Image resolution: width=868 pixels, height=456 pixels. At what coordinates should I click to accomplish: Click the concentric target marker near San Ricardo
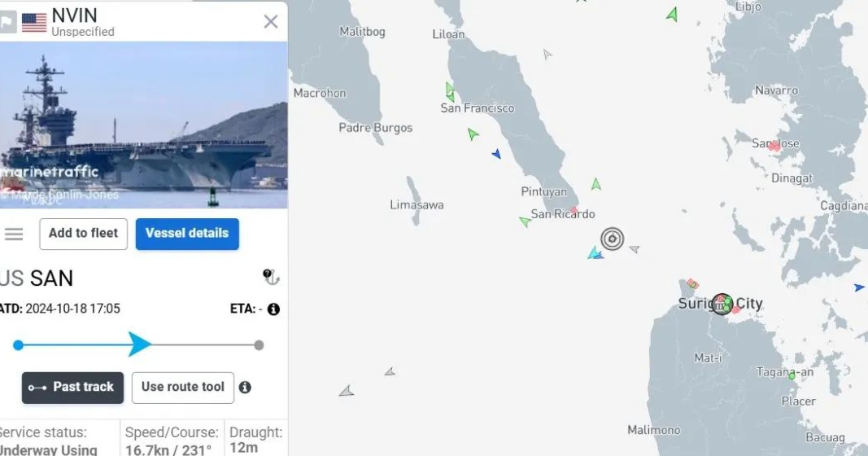[613, 239]
